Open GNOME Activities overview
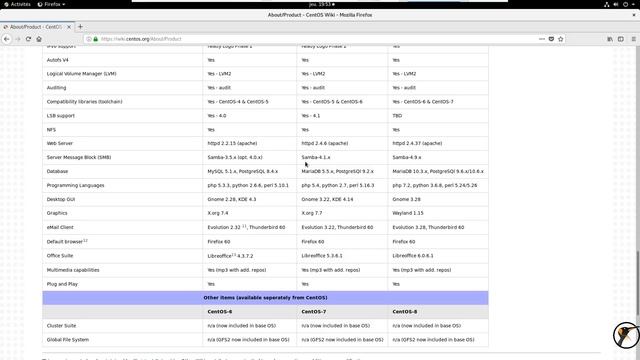The height and width of the screenshot is (360, 640). point(17,4)
